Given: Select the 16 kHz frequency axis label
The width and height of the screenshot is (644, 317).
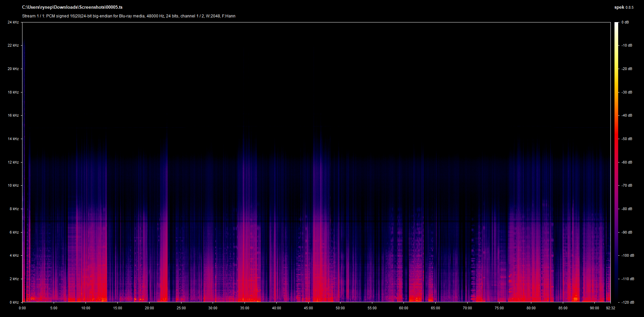Looking at the screenshot, I should 13,115.
